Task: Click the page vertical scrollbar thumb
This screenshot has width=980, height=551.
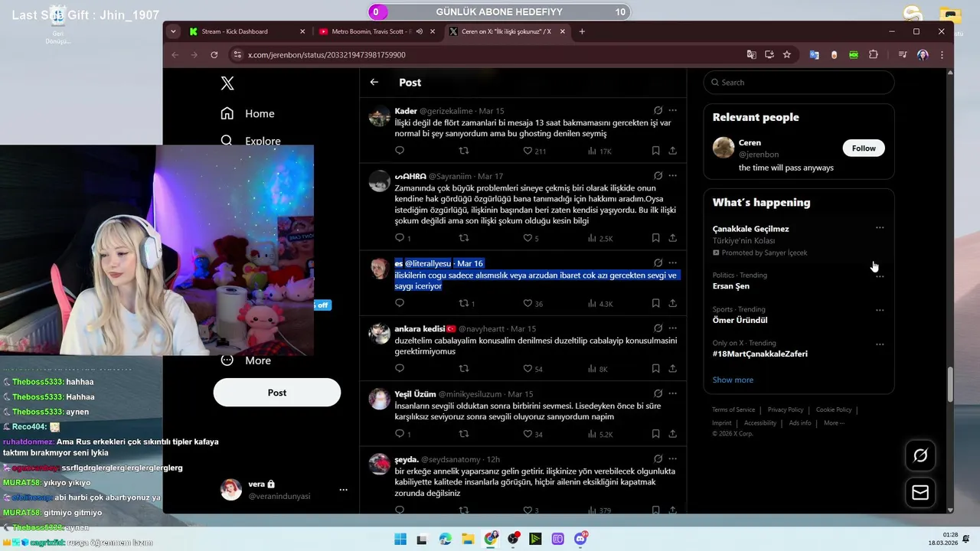Action: click(950, 385)
